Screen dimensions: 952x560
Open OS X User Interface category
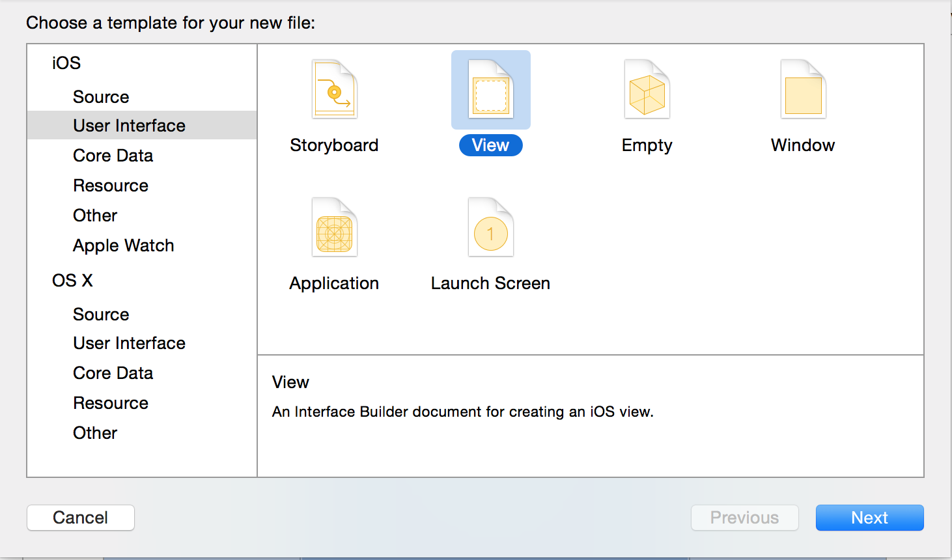point(129,343)
